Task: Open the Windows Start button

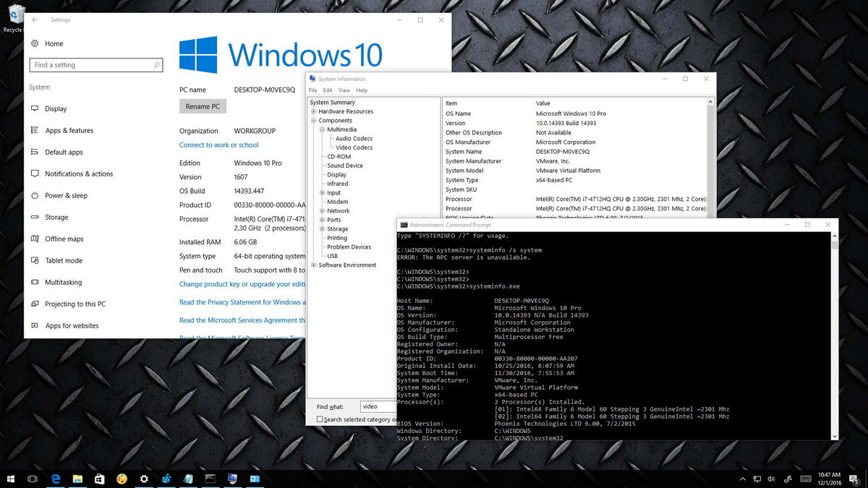Action: tap(11, 479)
